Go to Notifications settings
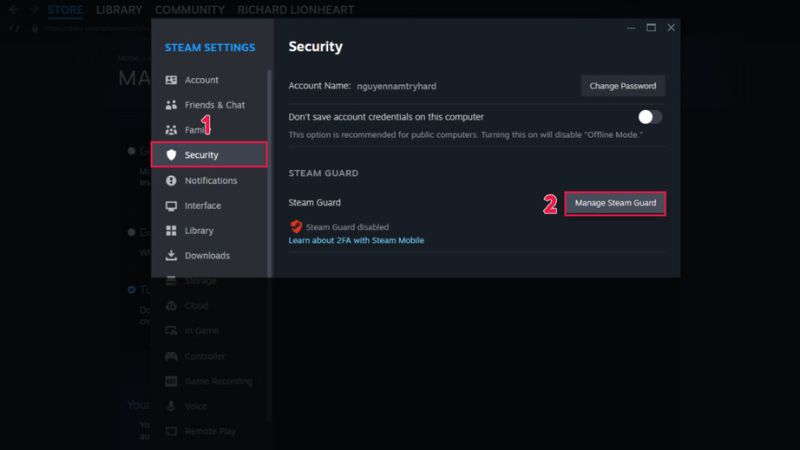Image resolution: width=800 pixels, height=450 pixels. (209, 181)
